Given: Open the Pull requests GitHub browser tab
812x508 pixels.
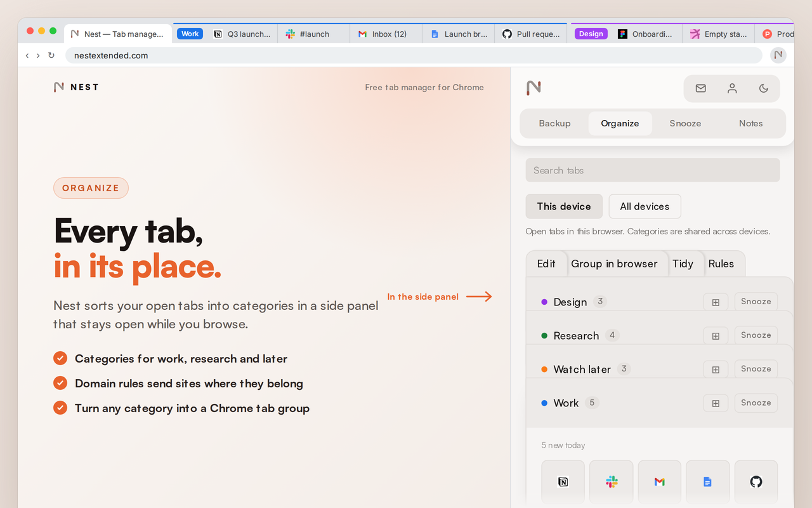Looking at the screenshot, I should [530, 34].
